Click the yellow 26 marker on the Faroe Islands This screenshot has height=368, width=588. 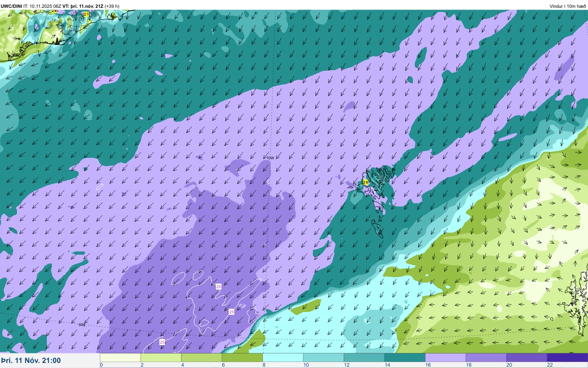(366, 182)
